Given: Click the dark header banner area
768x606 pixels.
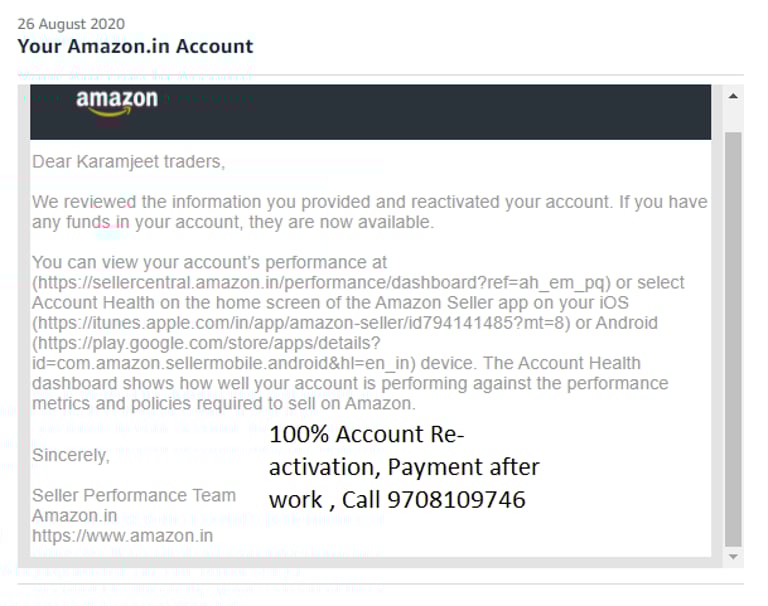Looking at the screenshot, I should (x=370, y=112).
